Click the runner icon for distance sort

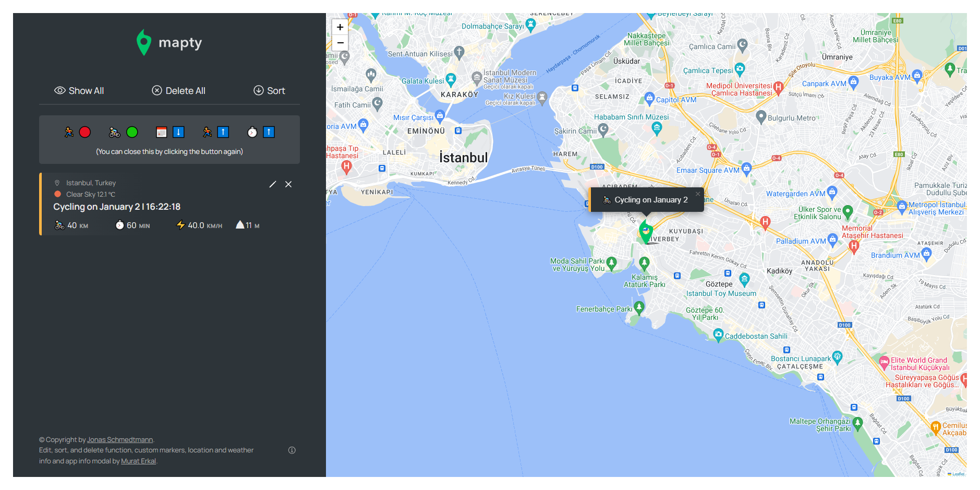pyautogui.click(x=207, y=132)
